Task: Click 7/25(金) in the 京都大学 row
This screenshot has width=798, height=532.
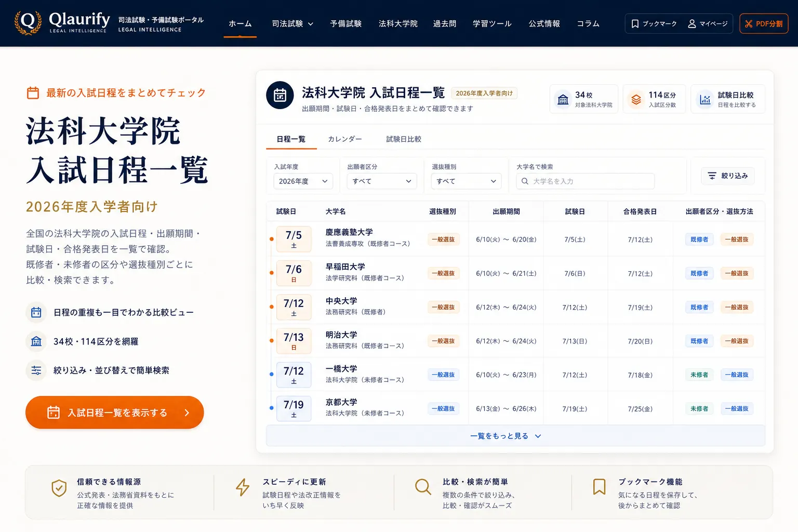Action: pos(640,409)
